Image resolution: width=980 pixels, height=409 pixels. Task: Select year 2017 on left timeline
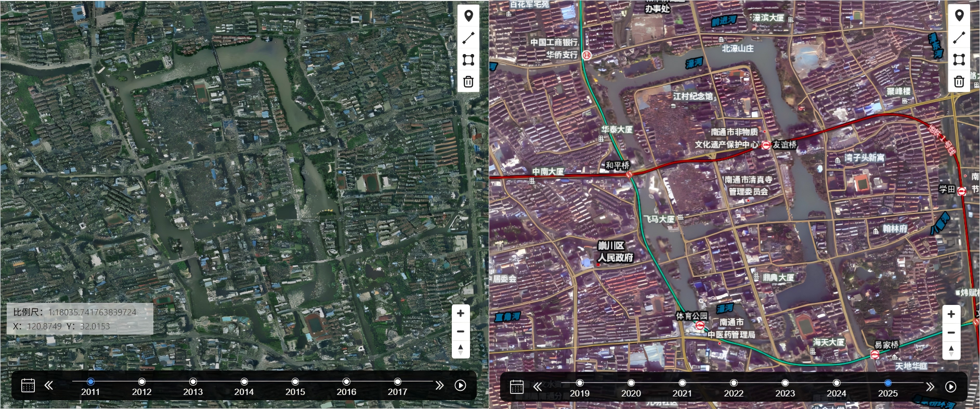tap(397, 382)
